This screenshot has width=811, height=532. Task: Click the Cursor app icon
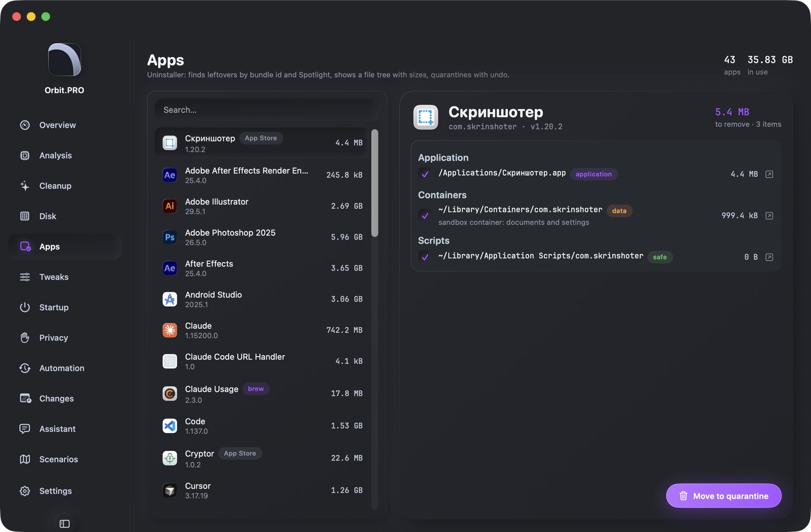tap(170, 490)
